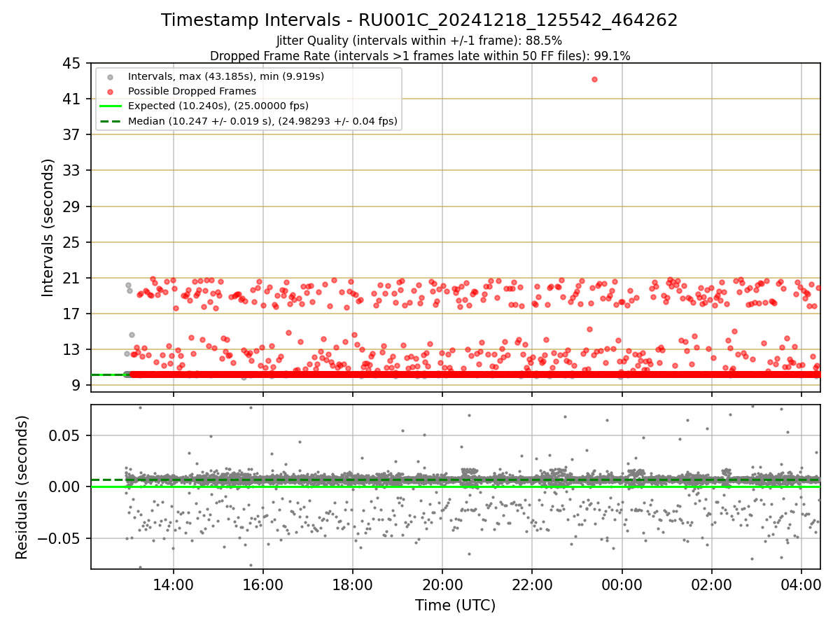Click the 17 y-axis tick label
Image resolution: width=840 pixels, height=630 pixels.
[71, 314]
